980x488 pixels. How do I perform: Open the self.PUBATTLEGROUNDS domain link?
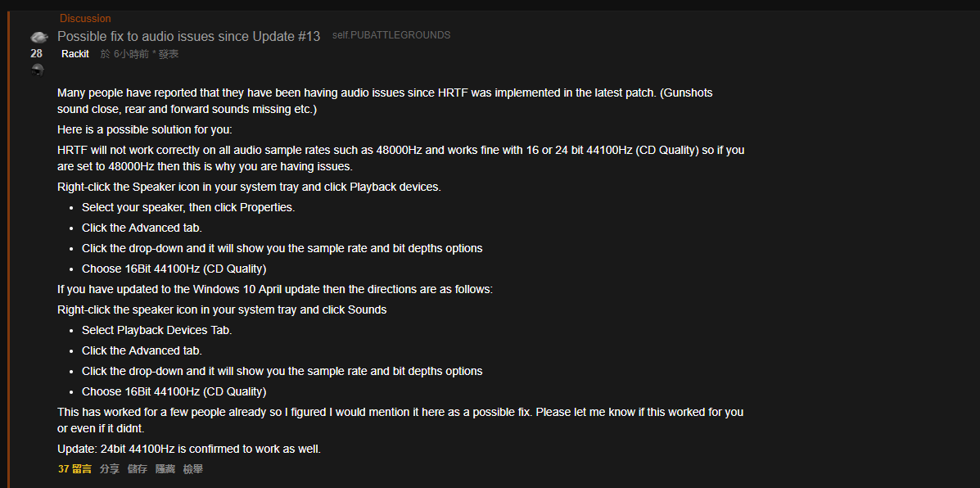391,35
